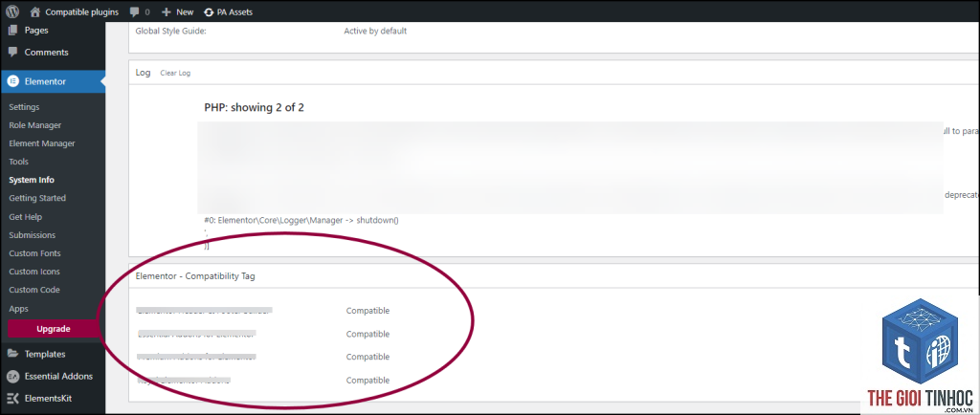This screenshot has width=980, height=415.
Task: Click 'Elementor - Compatibility Tag' heading
Action: tap(195, 275)
